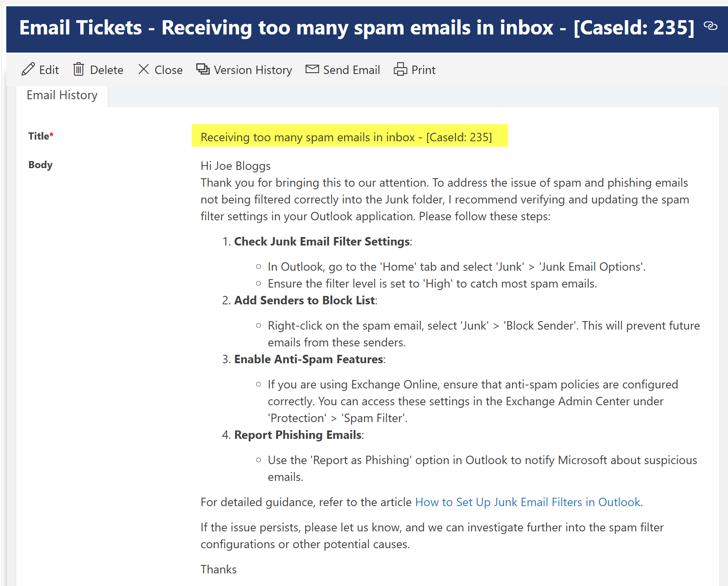Click the 'Edit' text label
Viewport: 728px width, 586px height.
49,70
